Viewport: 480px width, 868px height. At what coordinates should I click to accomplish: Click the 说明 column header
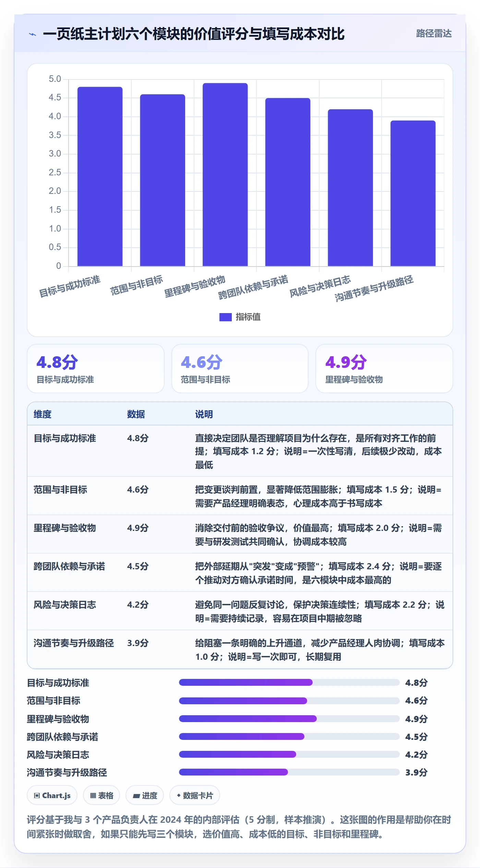click(x=204, y=414)
